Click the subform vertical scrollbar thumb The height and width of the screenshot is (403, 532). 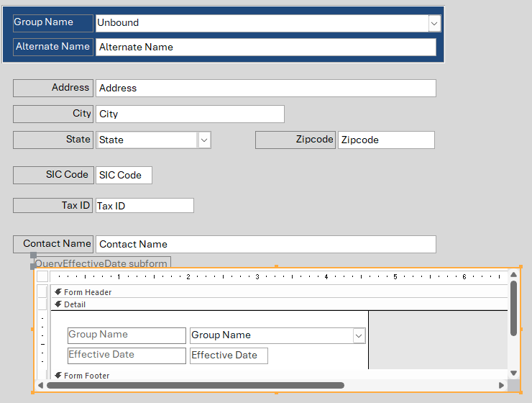(x=514, y=308)
